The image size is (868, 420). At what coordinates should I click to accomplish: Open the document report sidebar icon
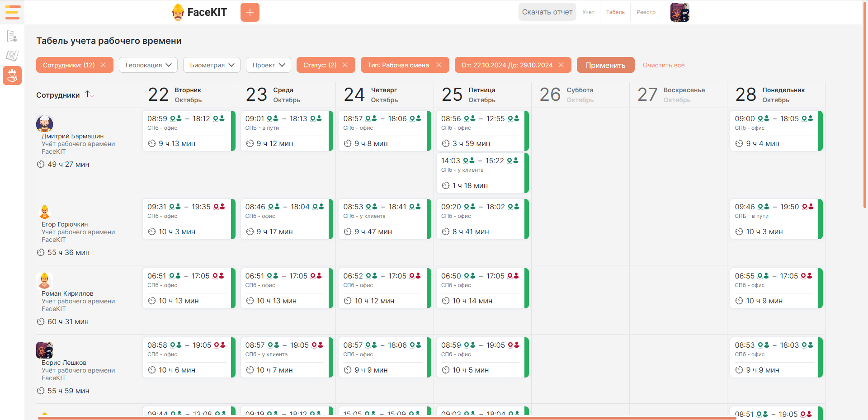(x=12, y=36)
